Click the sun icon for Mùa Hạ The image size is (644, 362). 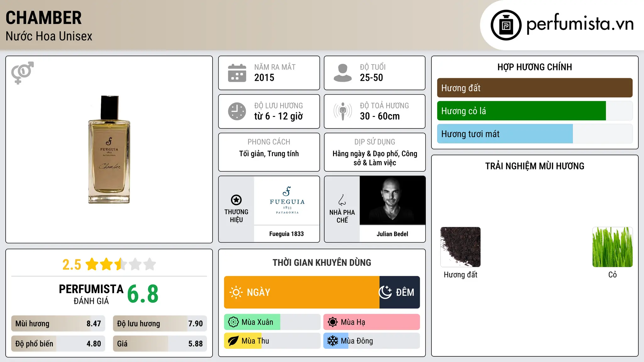[x=333, y=322]
